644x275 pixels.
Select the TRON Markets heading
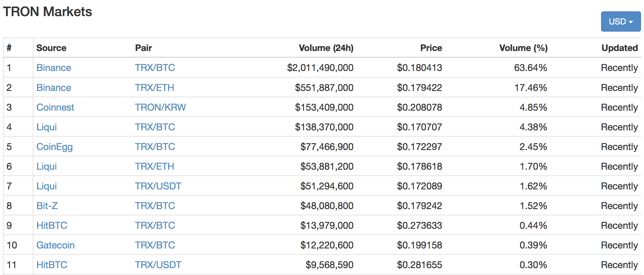tap(48, 12)
